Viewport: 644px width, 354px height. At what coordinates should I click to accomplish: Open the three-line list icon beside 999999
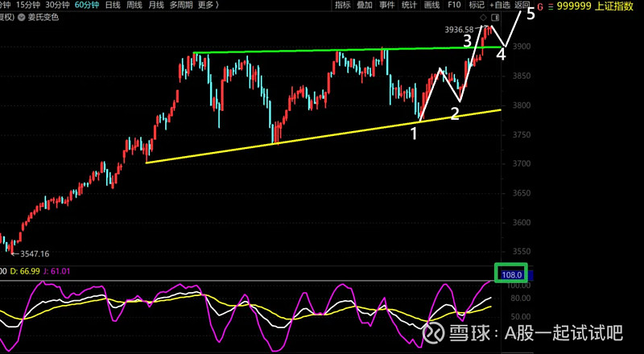(551, 7)
